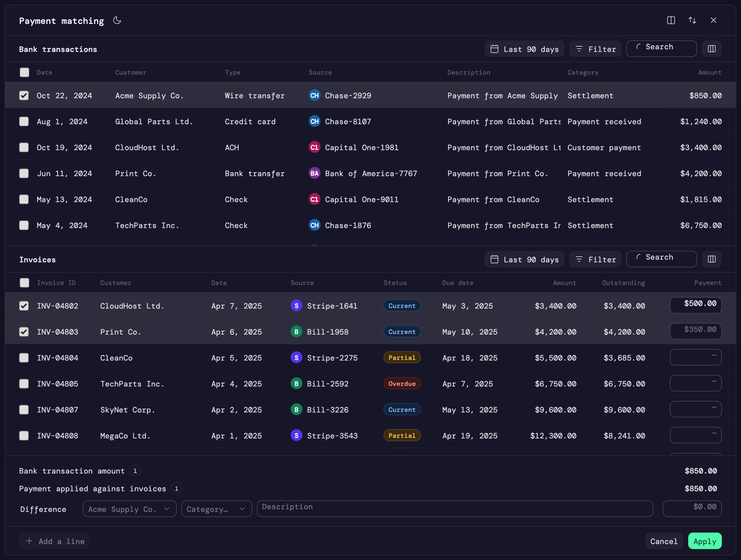Click Add a line
The width and height of the screenshot is (741, 560).
(55, 541)
